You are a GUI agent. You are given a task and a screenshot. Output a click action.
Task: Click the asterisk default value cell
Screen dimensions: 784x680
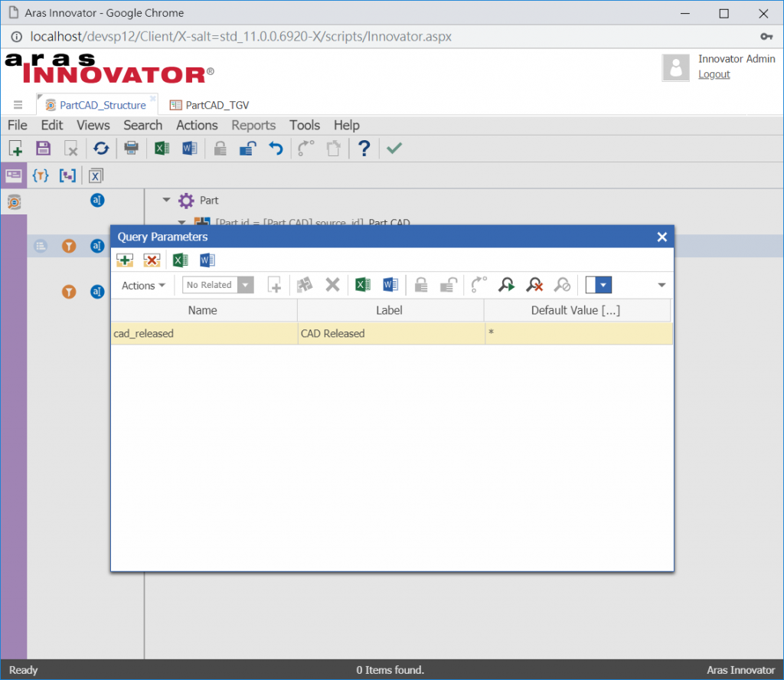(579, 334)
